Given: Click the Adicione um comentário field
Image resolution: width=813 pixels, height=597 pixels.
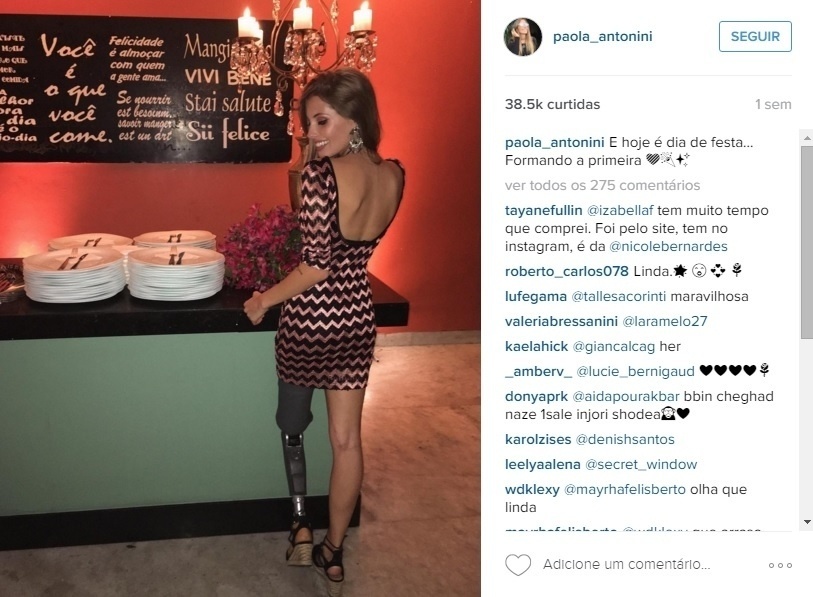Looking at the screenshot, I should click(x=626, y=564).
